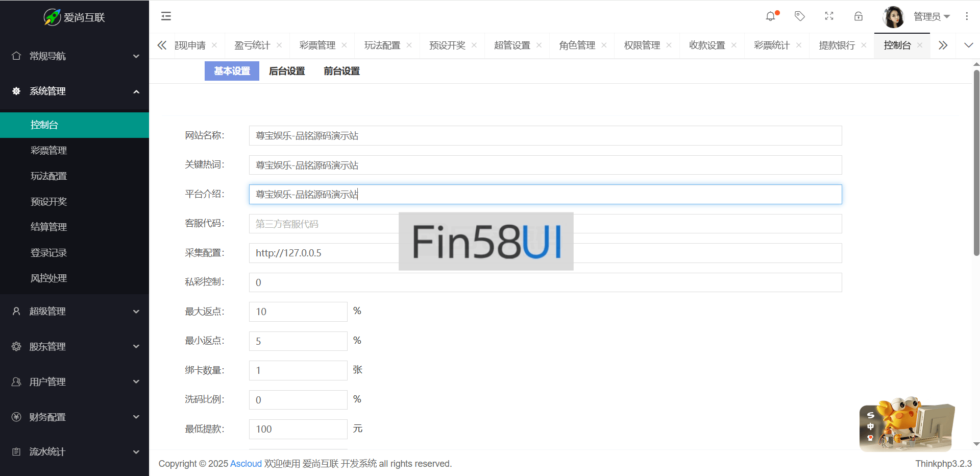Viewport: 980px width, 476px height.
Task: Open the vertical three-dot more menu
Action: tap(967, 16)
